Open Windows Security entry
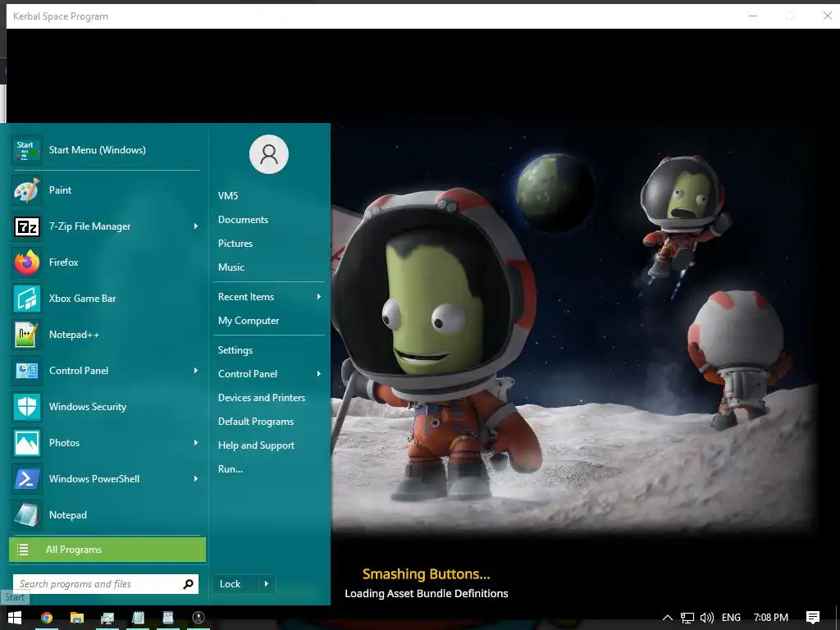Image resolution: width=840 pixels, height=630 pixels. pos(106,407)
